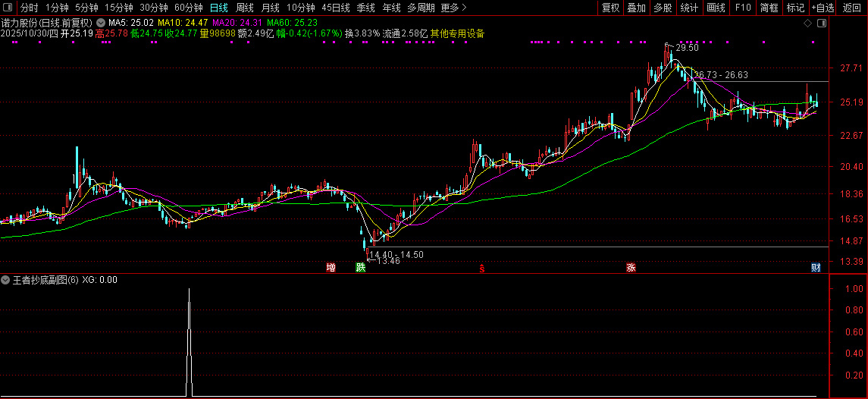The width and height of the screenshot is (868, 399).
Task: Select the 30分钟 period tab
Action: click(x=153, y=8)
